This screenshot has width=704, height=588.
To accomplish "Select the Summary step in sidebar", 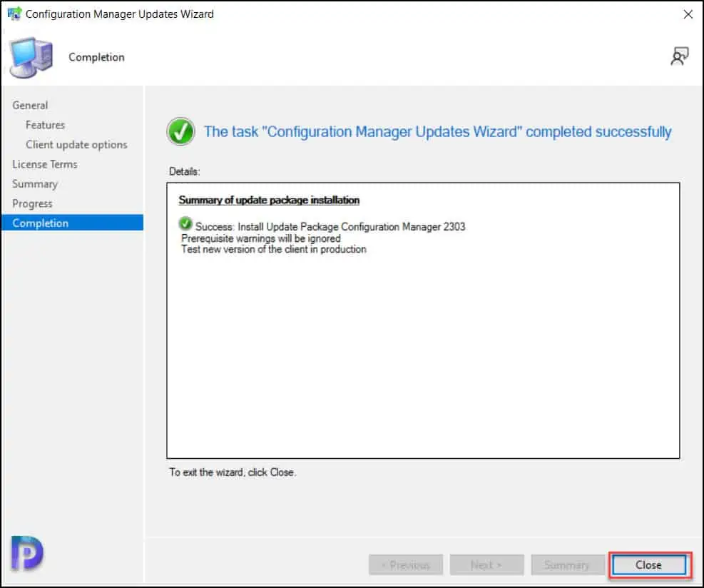I will pos(35,184).
